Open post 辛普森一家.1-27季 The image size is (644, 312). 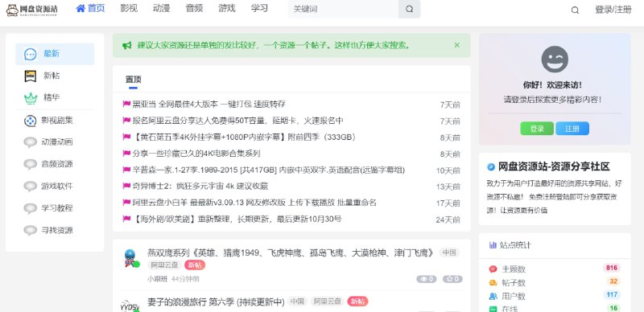pos(269,170)
